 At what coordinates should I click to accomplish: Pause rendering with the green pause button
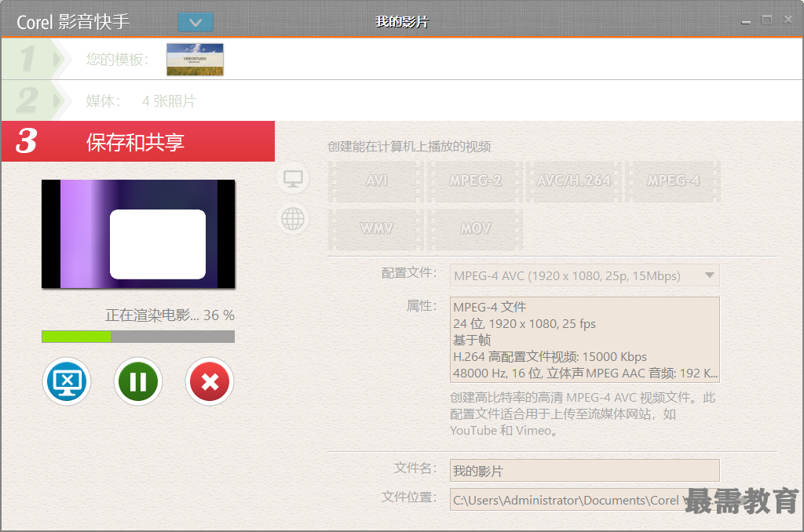(138, 382)
